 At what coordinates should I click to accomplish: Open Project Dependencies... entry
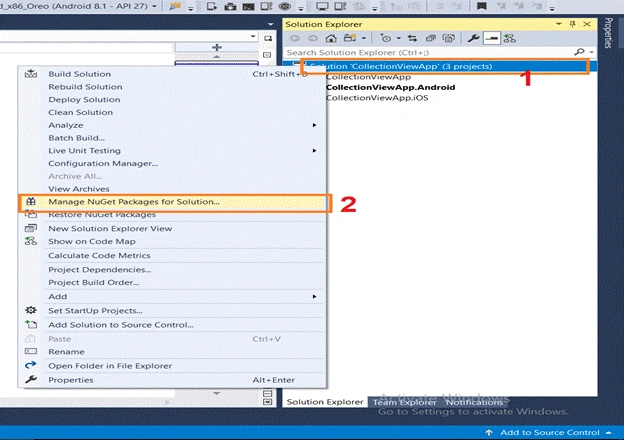pyautogui.click(x=172, y=270)
